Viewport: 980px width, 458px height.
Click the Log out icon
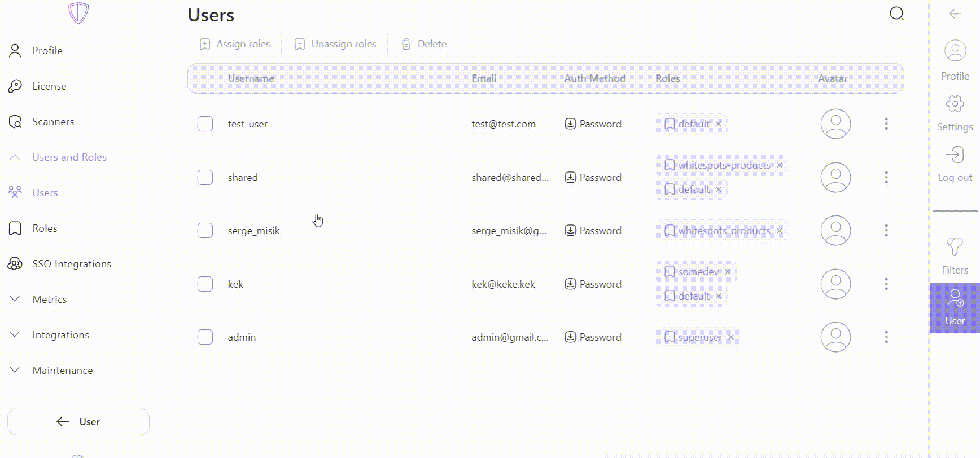coord(955,155)
